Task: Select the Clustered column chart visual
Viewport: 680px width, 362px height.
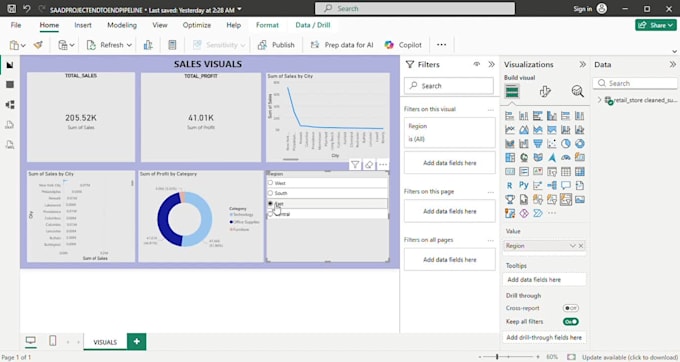Action: (x=552, y=116)
